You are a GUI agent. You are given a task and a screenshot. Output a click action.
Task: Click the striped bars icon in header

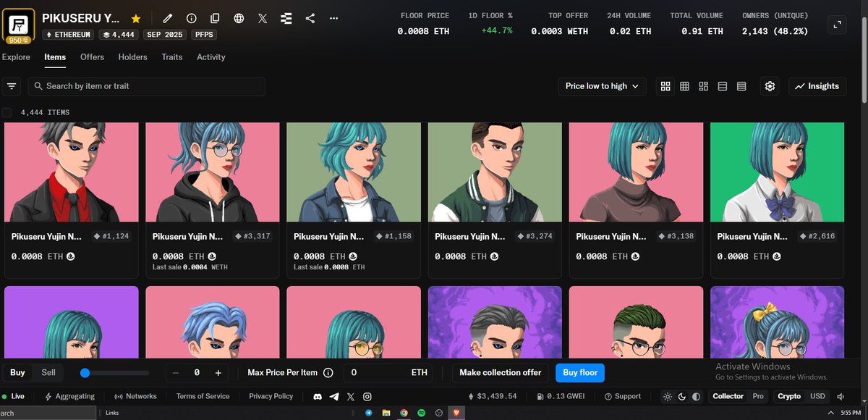[x=286, y=18]
